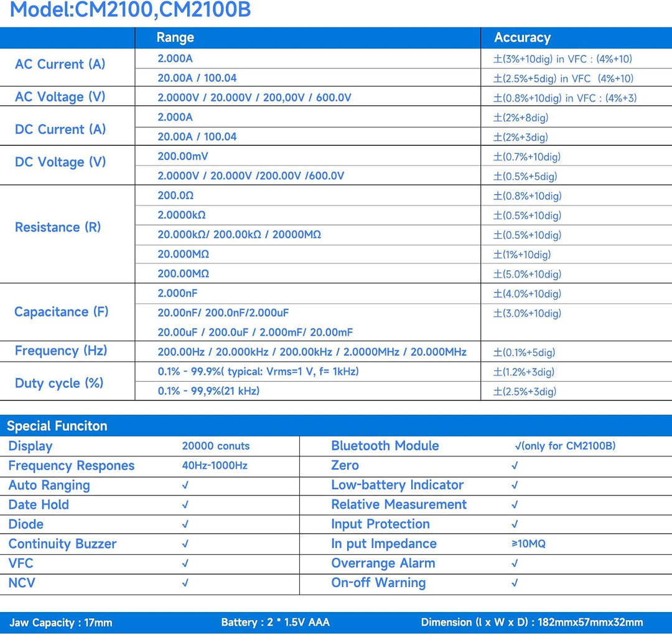Select the "20.000kΩ/ 200.00kΩ / 20000MΩ" range
The image size is (672, 635).
click(239, 235)
